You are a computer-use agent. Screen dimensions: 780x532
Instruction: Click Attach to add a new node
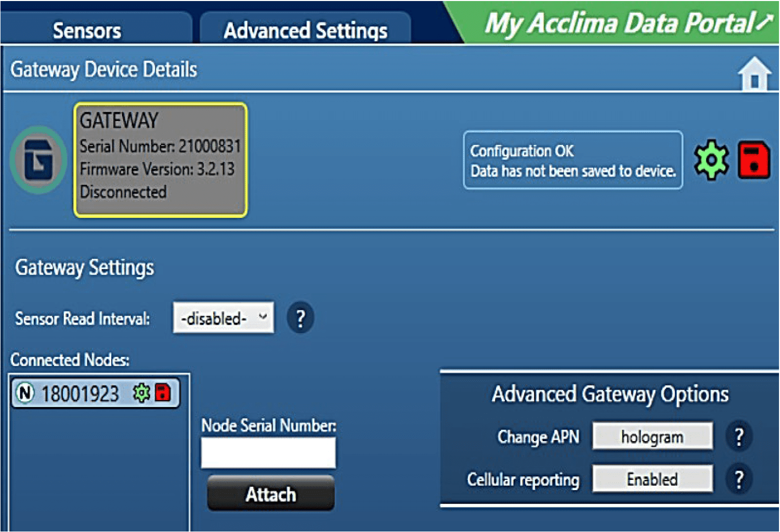point(270,493)
